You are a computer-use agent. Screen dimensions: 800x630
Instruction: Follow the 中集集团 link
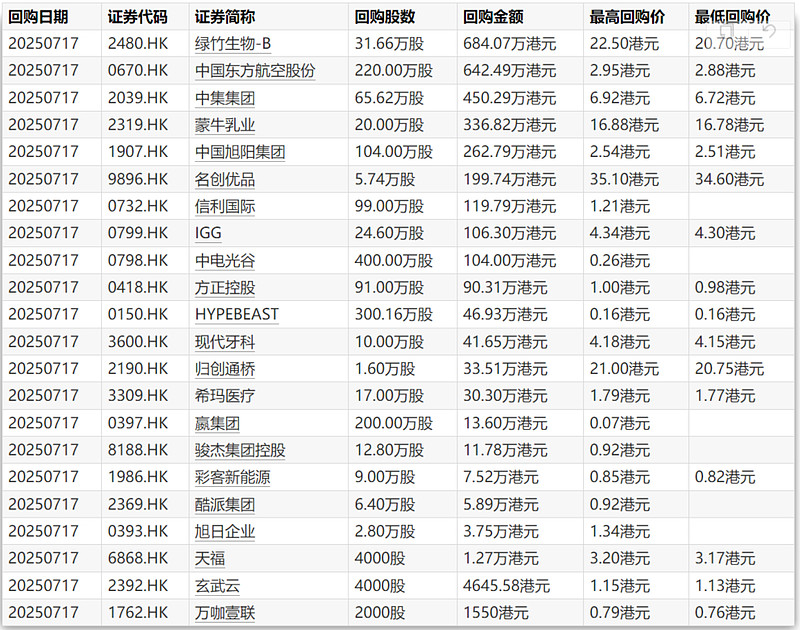225,98
